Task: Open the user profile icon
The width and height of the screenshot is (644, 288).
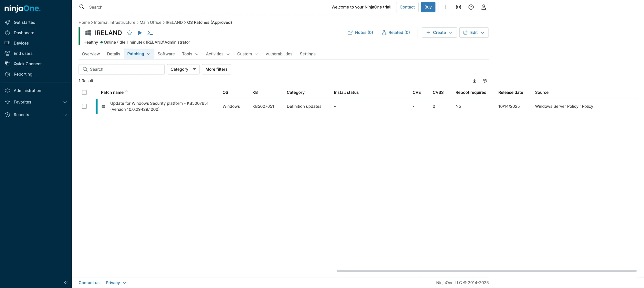Action: tap(484, 7)
